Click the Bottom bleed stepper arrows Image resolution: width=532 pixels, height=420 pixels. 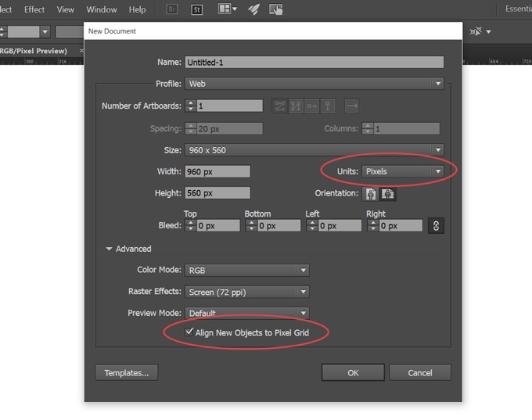251,225
